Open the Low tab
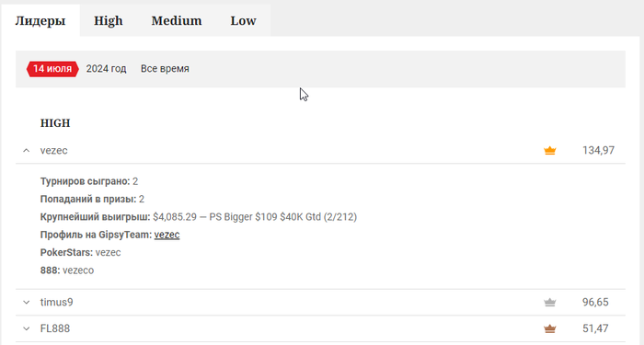 243,20
